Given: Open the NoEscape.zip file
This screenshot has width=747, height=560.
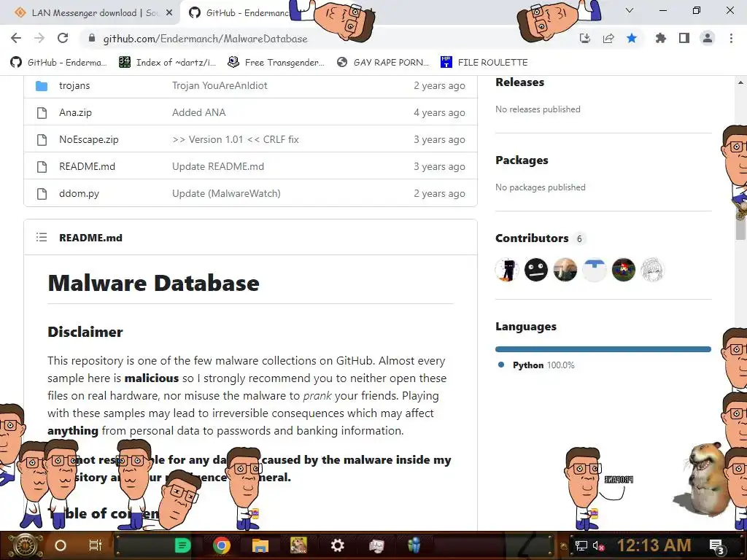Looking at the screenshot, I should click(88, 139).
